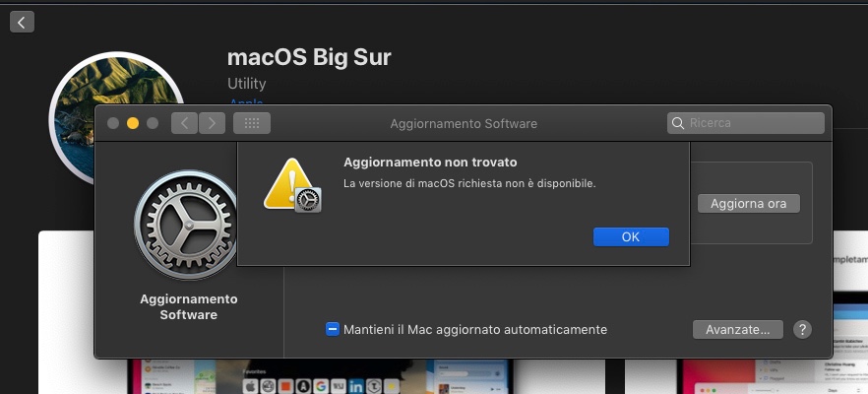Open the Avanzate... options
868x394 pixels.
click(x=737, y=330)
